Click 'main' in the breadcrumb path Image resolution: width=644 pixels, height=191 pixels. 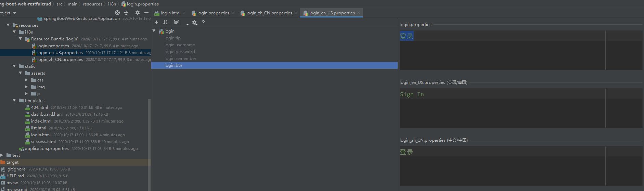(x=73, y=4)
